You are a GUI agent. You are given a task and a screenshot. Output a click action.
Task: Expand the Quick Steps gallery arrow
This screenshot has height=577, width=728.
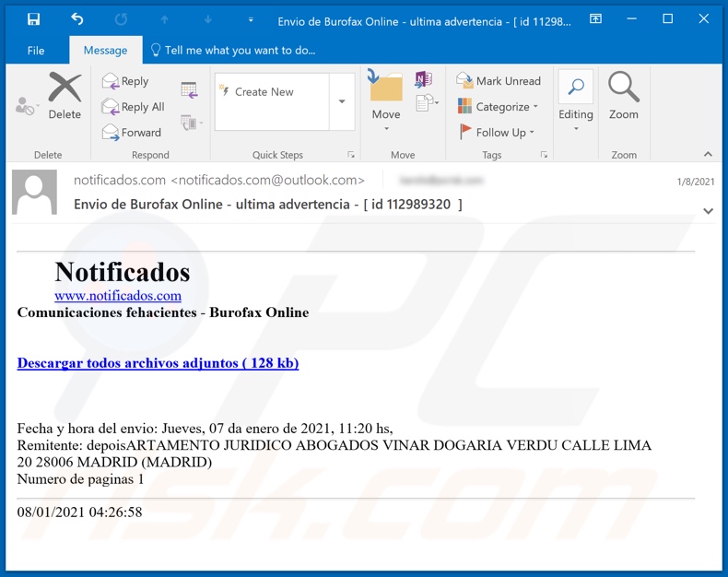tap(342, 101)
